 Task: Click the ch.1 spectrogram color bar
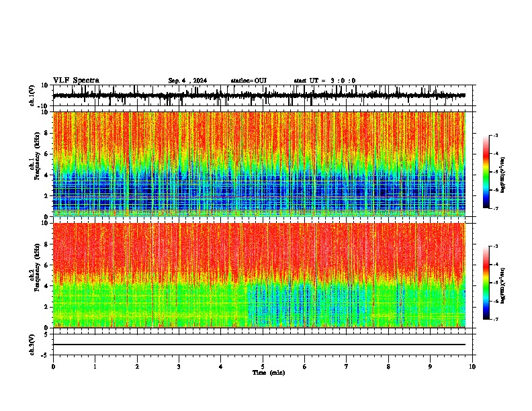486,172
